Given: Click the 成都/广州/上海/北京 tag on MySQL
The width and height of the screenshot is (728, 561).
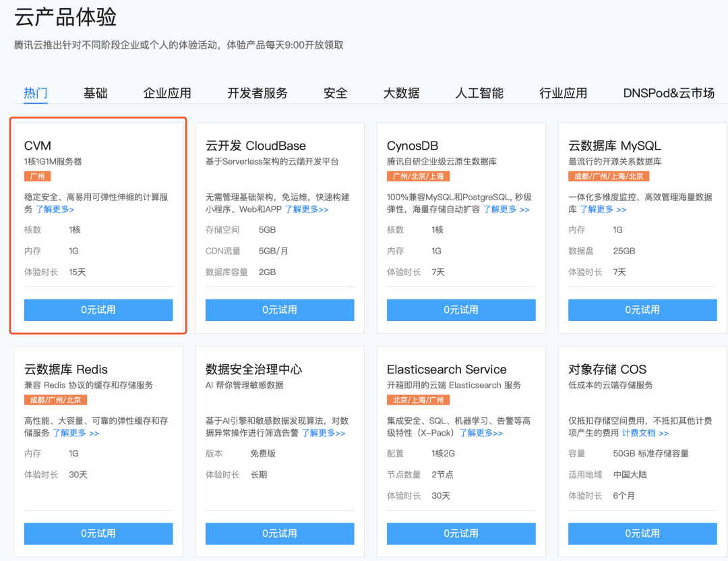Looking at the screenshot, I should pos(609,177).
